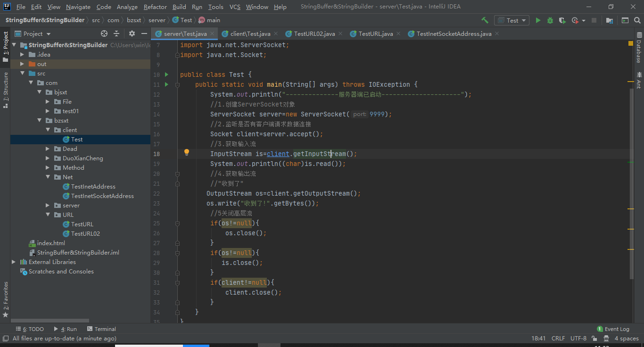Select StringBuffer&StringBuilder.iml file
Image resolution: width=644 pixels, height=347 pixels.
[78, 253]
